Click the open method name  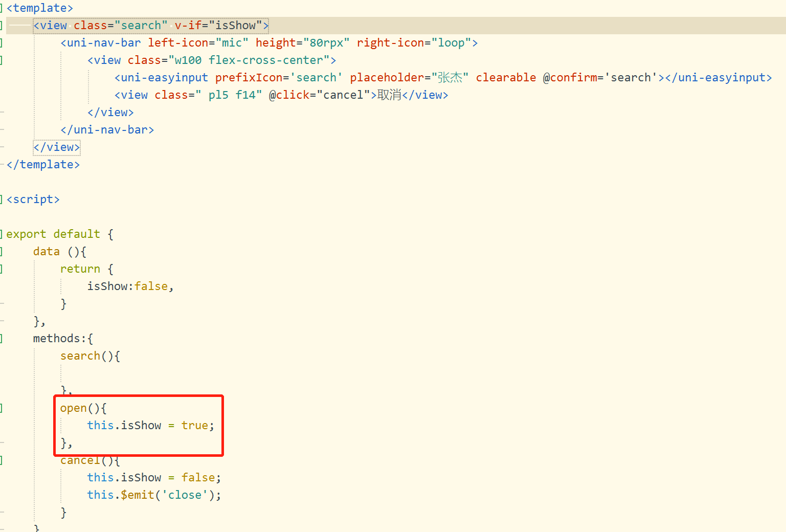pos(74,408)
